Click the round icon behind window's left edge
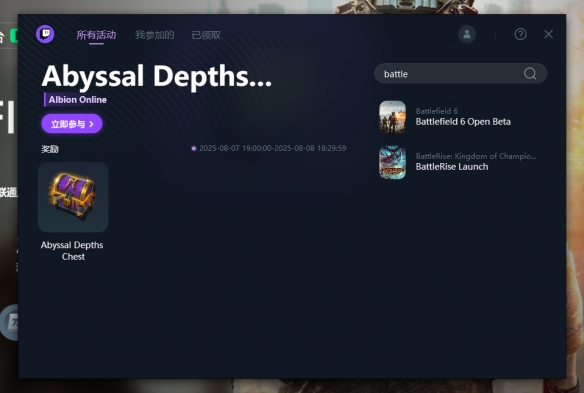Screen dimensions: 584x393 10,322
